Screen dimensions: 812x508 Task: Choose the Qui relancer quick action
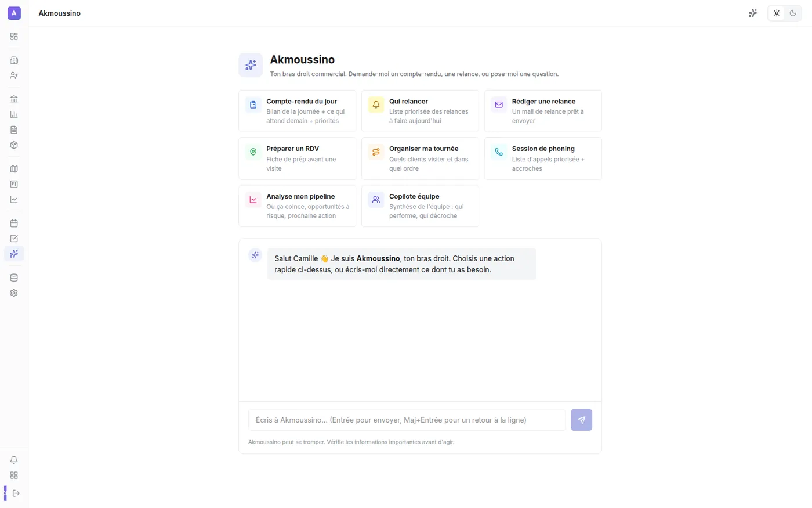[x=420, y=111]
